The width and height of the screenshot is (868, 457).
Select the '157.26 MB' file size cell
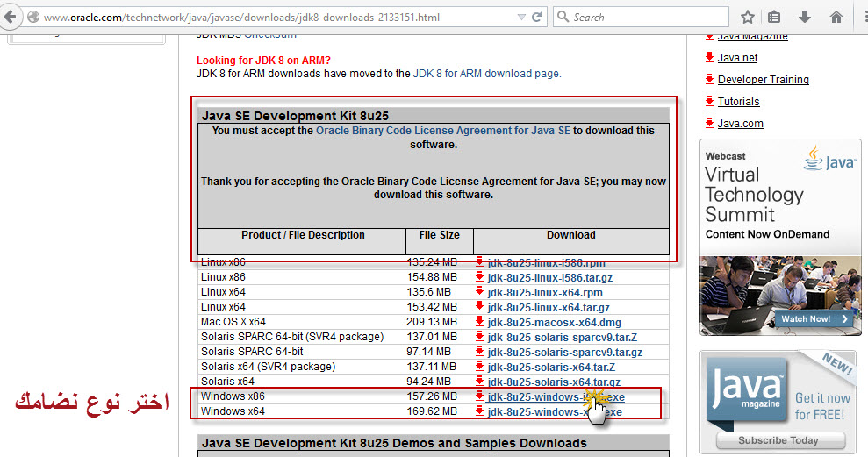[x=432, y=396]
